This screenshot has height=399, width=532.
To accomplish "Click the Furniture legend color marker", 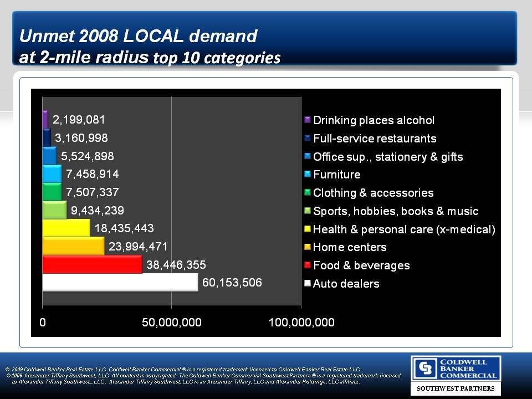I will 308,175.
